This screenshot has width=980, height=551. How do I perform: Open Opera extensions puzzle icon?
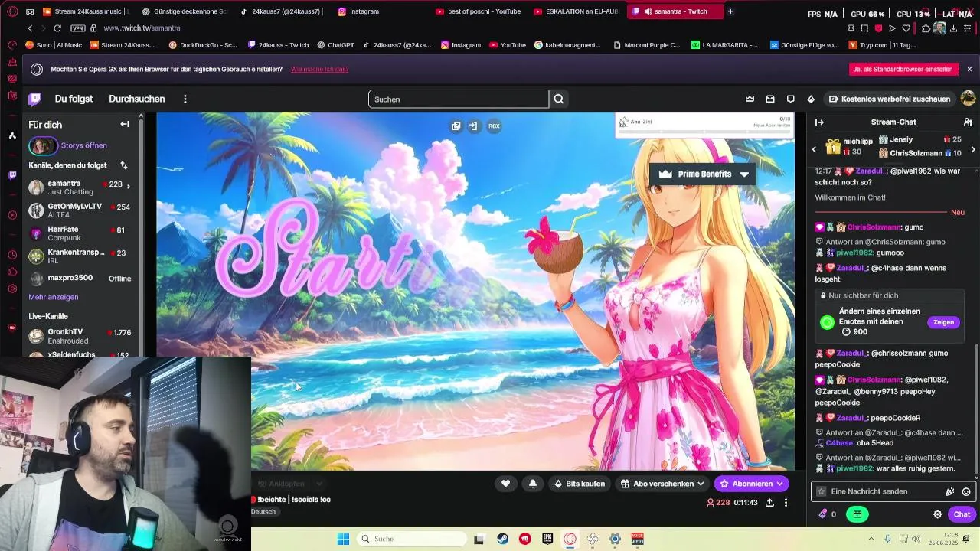coord(926,28)
